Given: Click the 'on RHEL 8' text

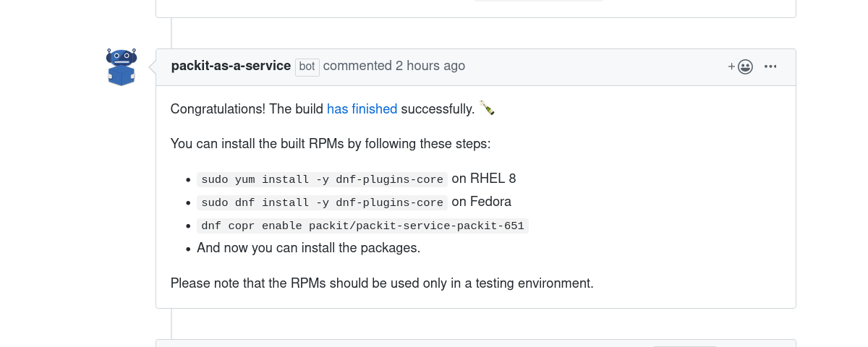Looking at the screenshot, I should [483, 179].
